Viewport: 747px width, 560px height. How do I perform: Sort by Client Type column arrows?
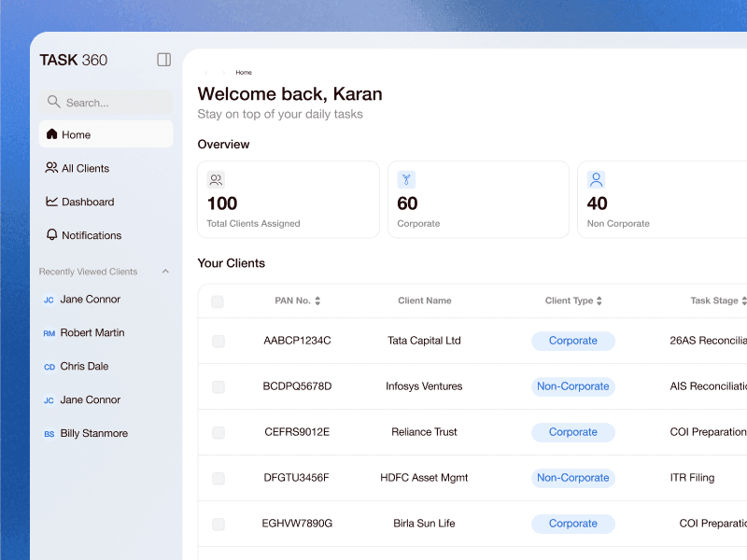[x=599, y=301]
